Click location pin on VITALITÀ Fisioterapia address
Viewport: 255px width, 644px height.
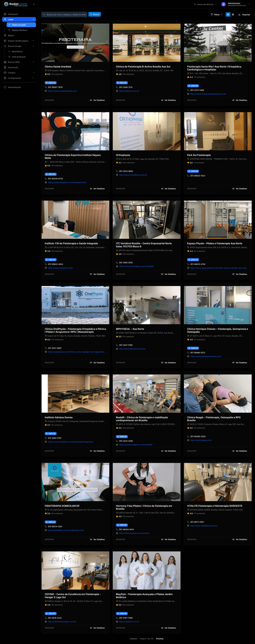(x=188, y=510)
